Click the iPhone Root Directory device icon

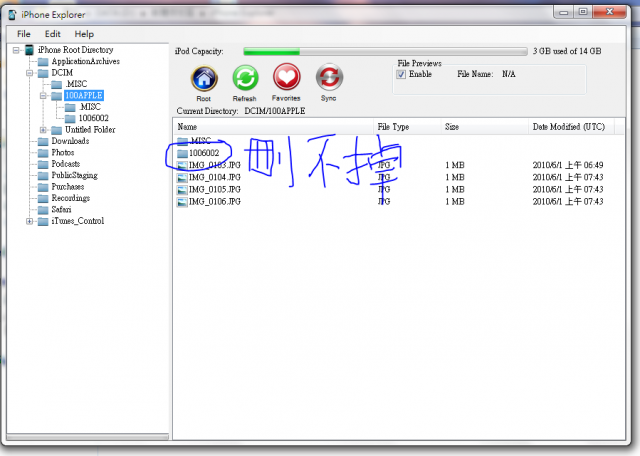coord(29,50)
